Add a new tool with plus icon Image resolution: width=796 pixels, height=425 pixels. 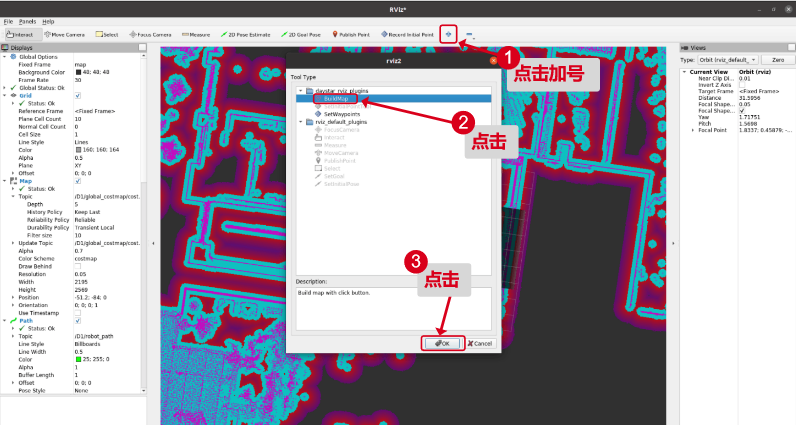(448, 35)
